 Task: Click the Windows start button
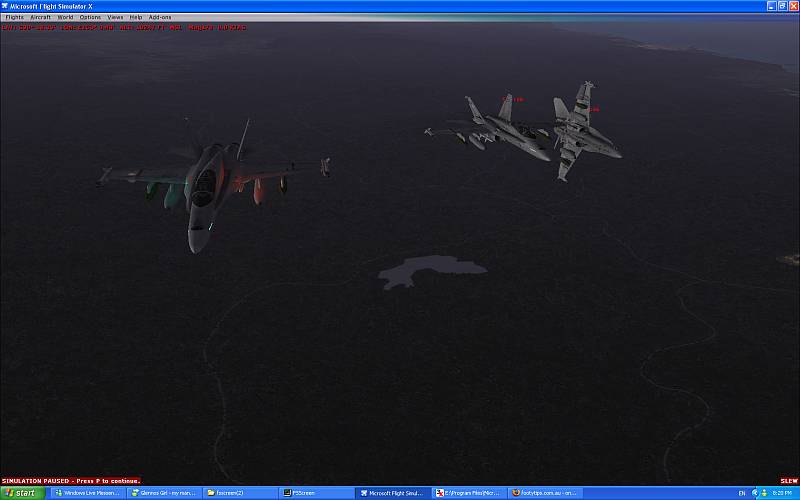(x=22, y=493)
